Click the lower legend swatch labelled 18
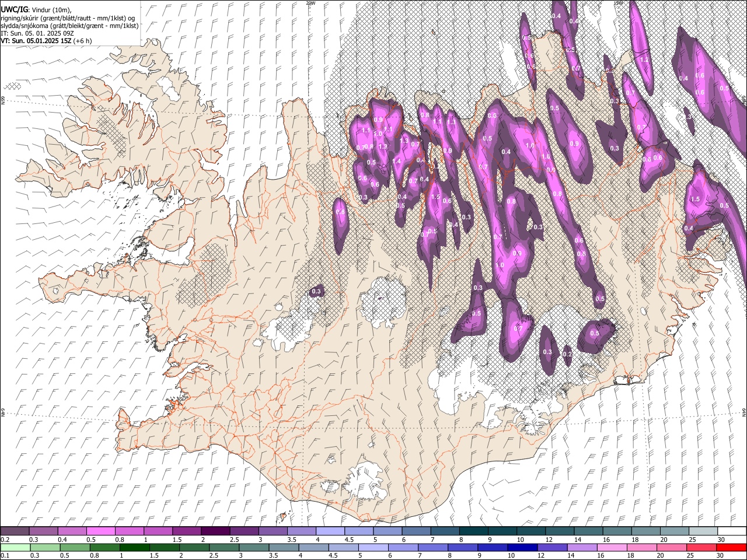 [x=642, y=547]
